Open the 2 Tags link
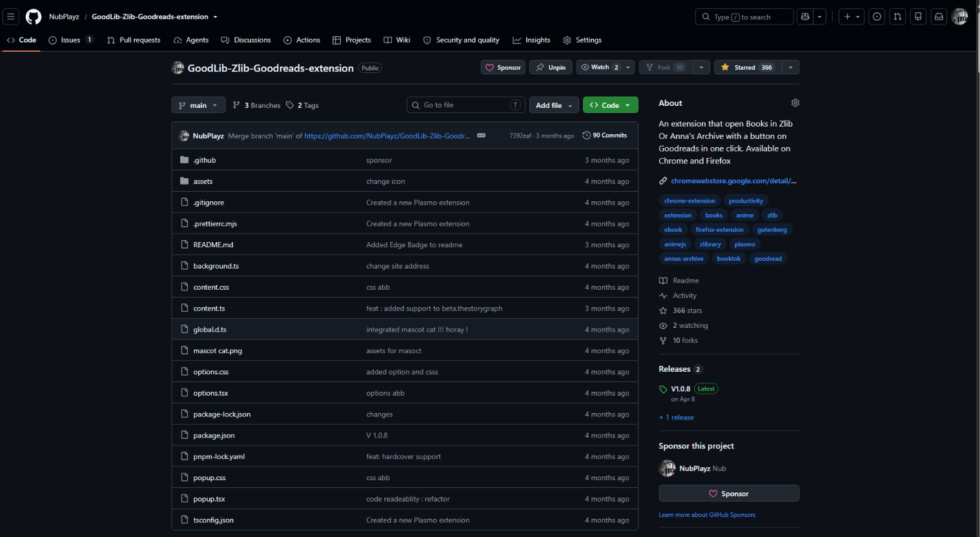The width and height of the screenshot is (980, 537). pyautogui.click(x=302, y=105)
